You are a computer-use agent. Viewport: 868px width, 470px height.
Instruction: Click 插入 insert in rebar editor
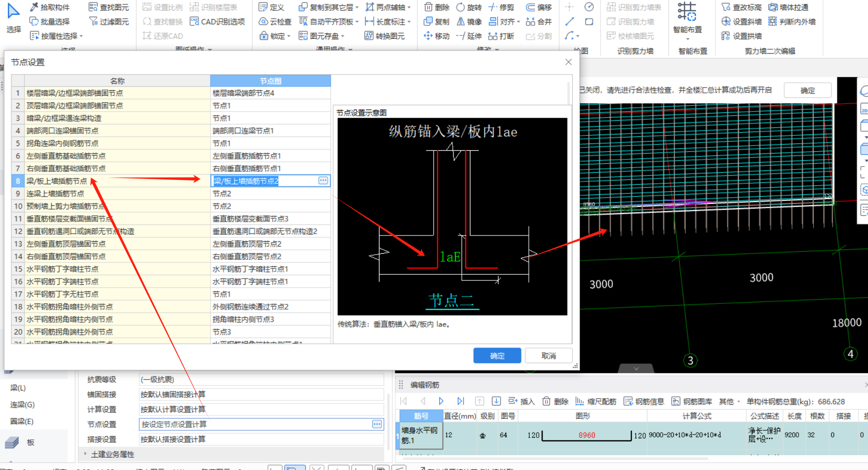tap(522, 401)
